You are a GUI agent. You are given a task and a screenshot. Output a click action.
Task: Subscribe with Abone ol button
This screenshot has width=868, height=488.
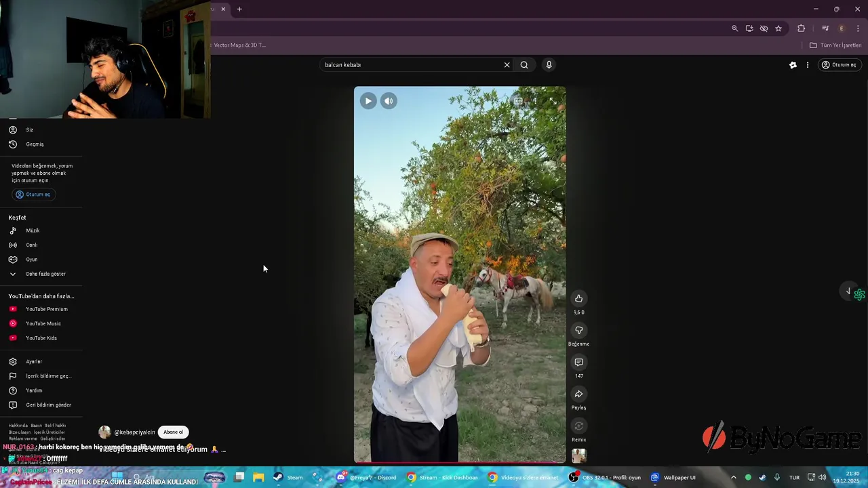[x=173, y=432]
